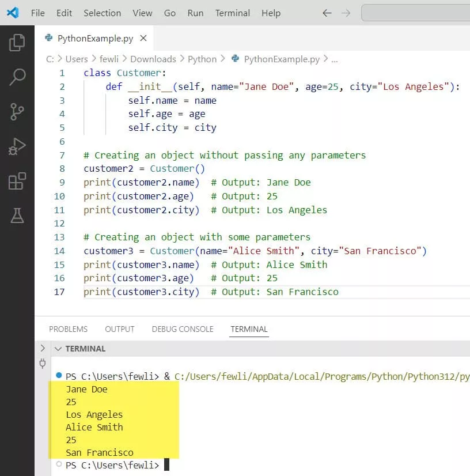
Task: Close the PythonExample.py editor tab
Action: [x=143, y=39]
